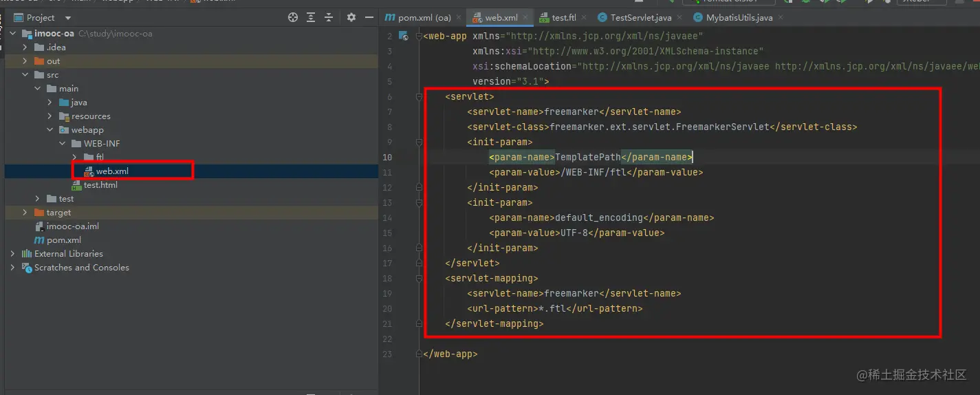The height and width of the screenshot is (395, 980).
Task: Close the pom.xml (oa) tab
Action: point(459,18)
